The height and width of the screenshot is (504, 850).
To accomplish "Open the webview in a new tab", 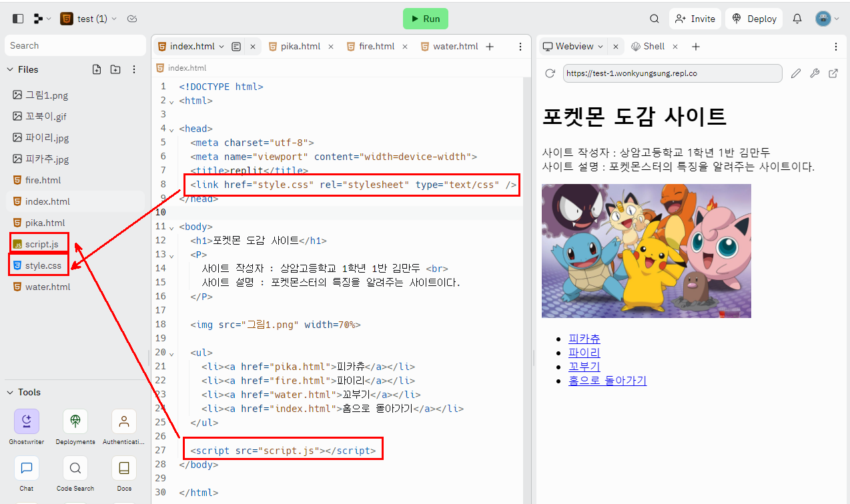I will pyautogui.click(x=833, y=73).
